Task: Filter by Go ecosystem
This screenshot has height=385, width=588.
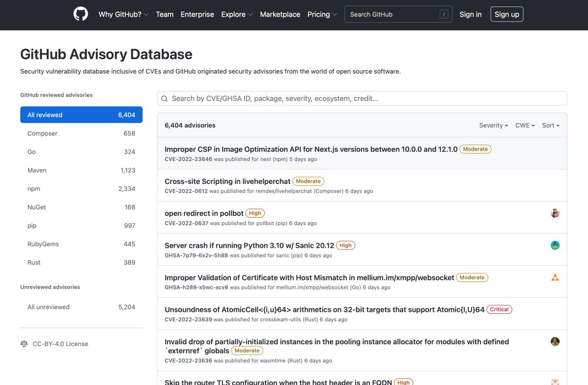Action: click(x=81, y=152)
